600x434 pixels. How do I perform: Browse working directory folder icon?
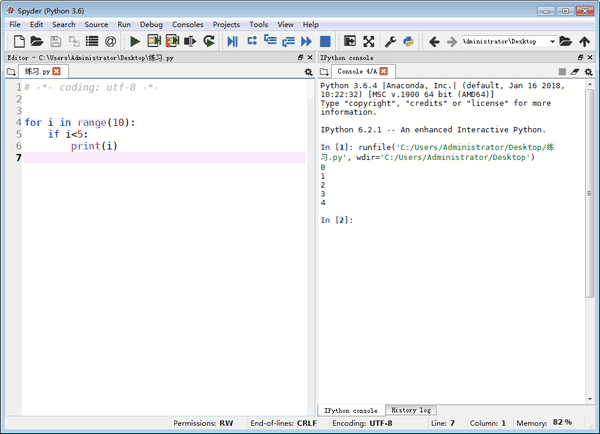pyautogui.click(x=565, y=41)
